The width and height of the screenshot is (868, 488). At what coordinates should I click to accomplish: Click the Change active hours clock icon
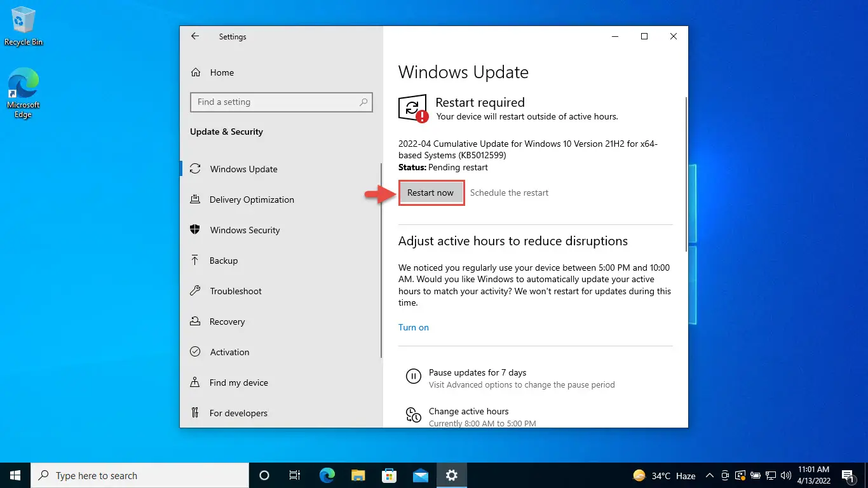413,415
